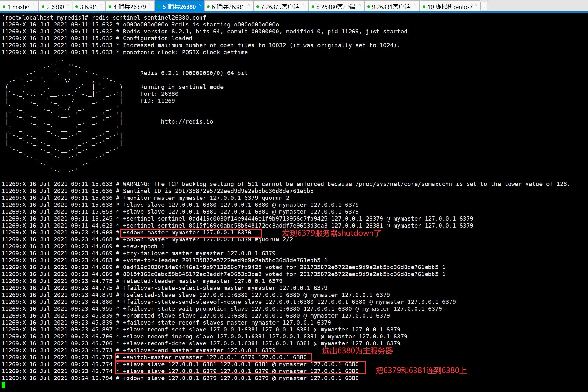Click the "+slave-reconf-inprog" log line

tap(204, 337)
